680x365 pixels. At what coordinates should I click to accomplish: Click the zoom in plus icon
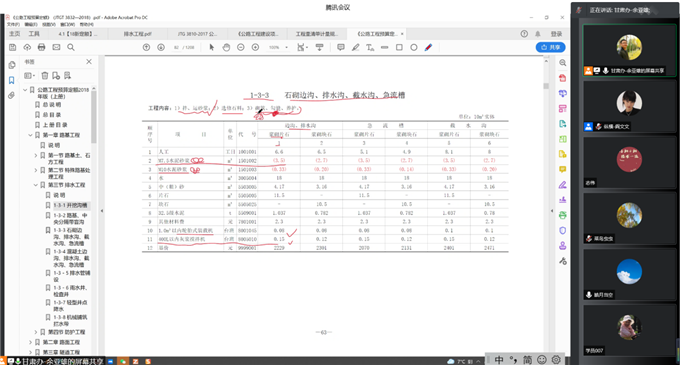coord(255,47)
